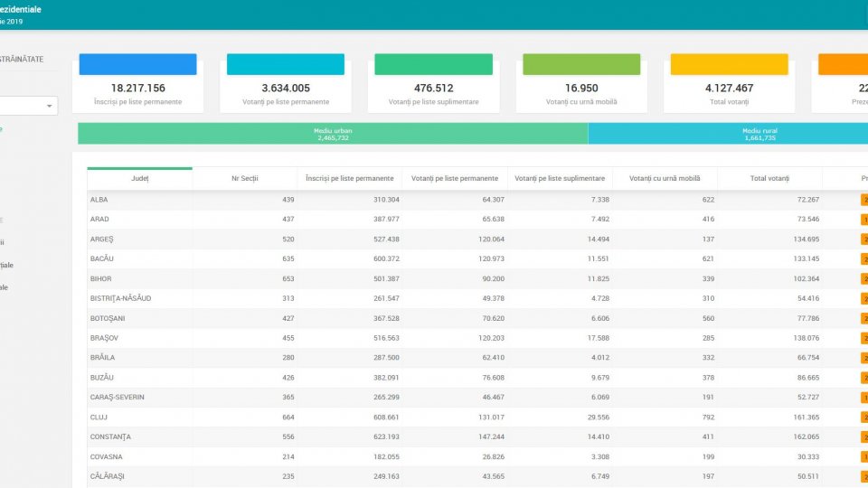868x488 pixels.
Task: Select the Mediu urban bar segment
Action: 332,134
